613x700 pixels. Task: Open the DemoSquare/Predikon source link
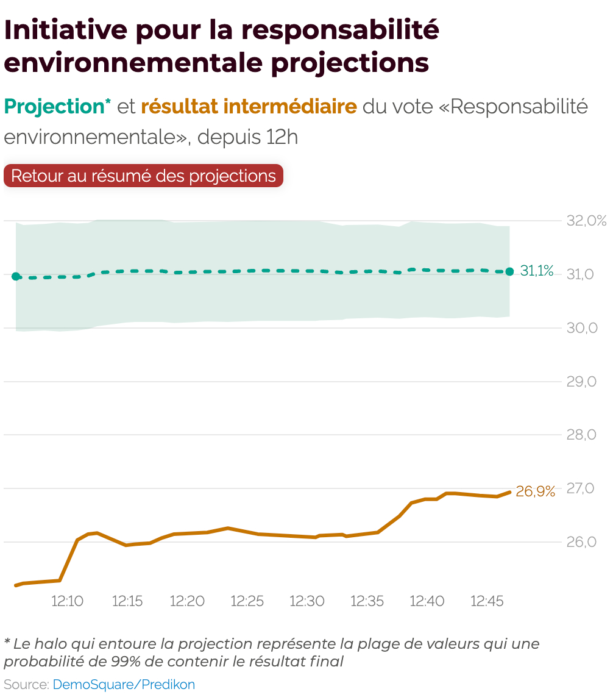(124, 685)
